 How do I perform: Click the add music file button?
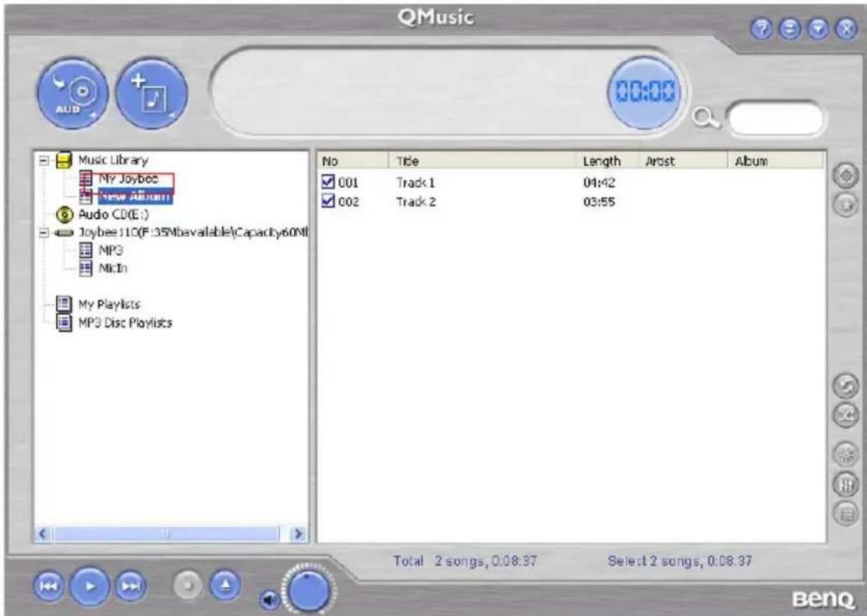click(151, 94)
